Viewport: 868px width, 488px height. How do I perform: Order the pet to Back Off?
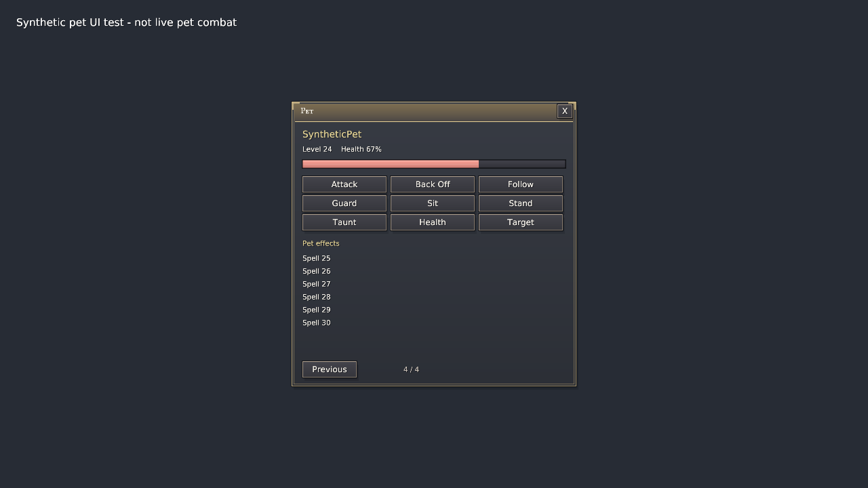pos(433,184)
